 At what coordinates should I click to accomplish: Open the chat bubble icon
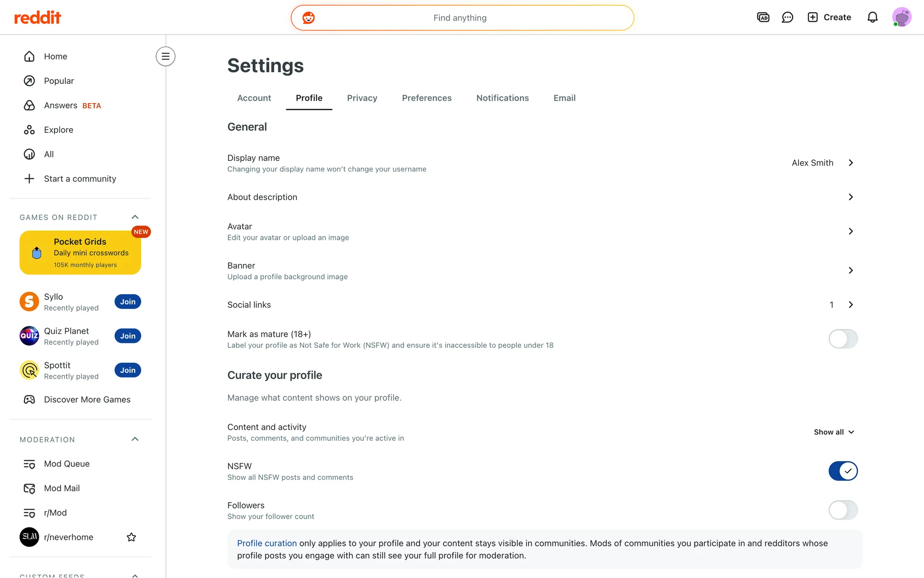(x=787, y=18)
